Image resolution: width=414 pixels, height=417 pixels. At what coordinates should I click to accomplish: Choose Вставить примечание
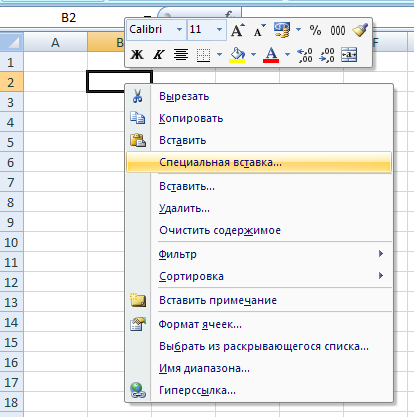259,300
